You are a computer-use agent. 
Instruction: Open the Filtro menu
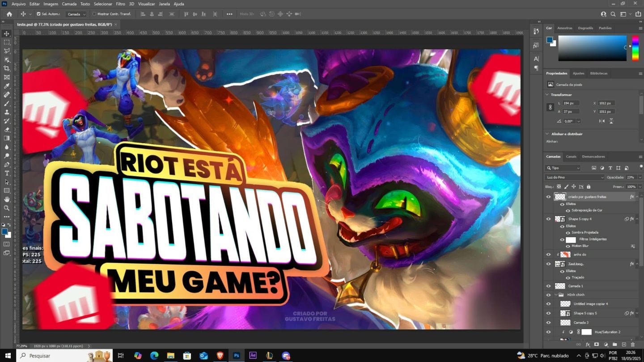coord(120,4)
